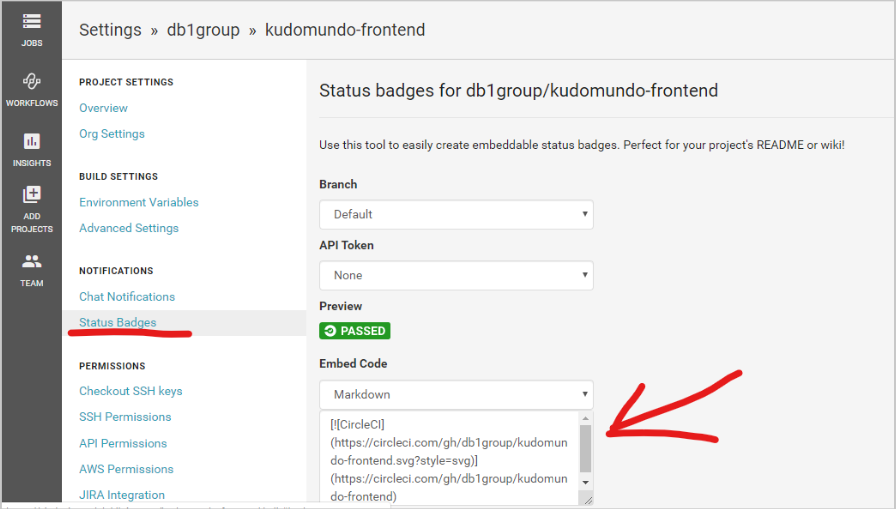Click the 'NOTIFICATIONS' section header
The image size is (896, 509).
click(x=116, y=271)
